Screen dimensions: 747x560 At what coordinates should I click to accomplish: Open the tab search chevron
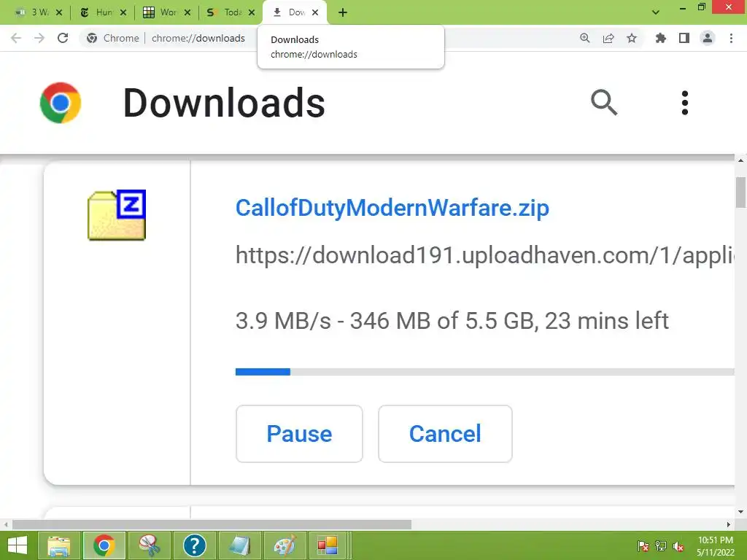tap(656, 12)
